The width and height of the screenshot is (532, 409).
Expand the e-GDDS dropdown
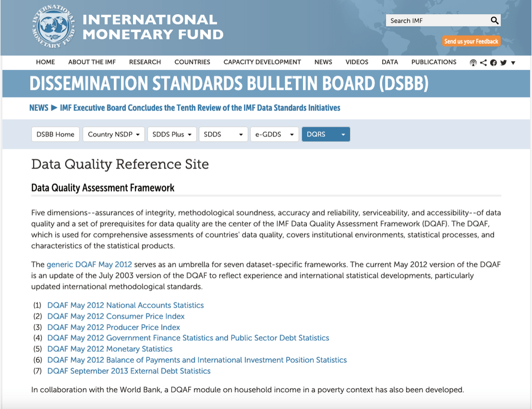tap(274, 134)
